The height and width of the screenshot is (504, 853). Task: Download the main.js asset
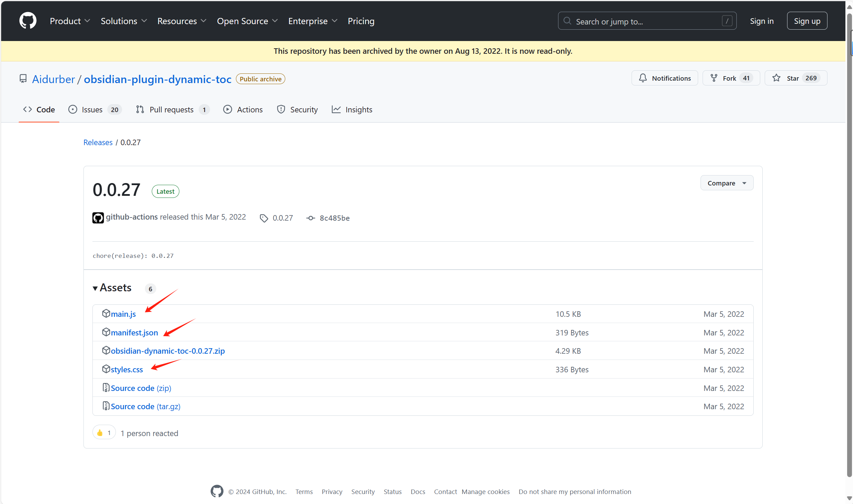[123, 314]
